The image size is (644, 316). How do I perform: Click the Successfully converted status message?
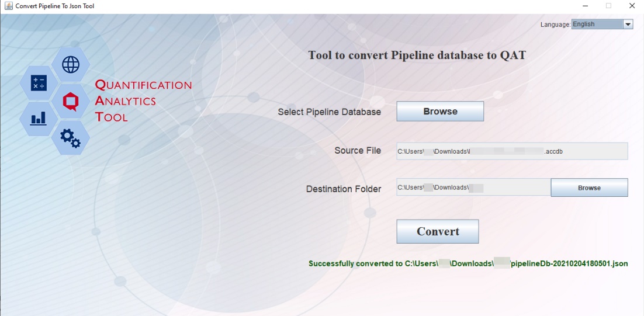(x=468, y=263)
